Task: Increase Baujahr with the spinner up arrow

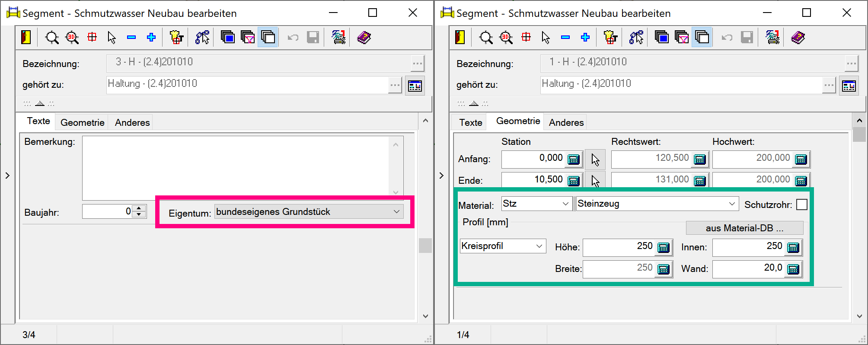Action: [139, 208]
